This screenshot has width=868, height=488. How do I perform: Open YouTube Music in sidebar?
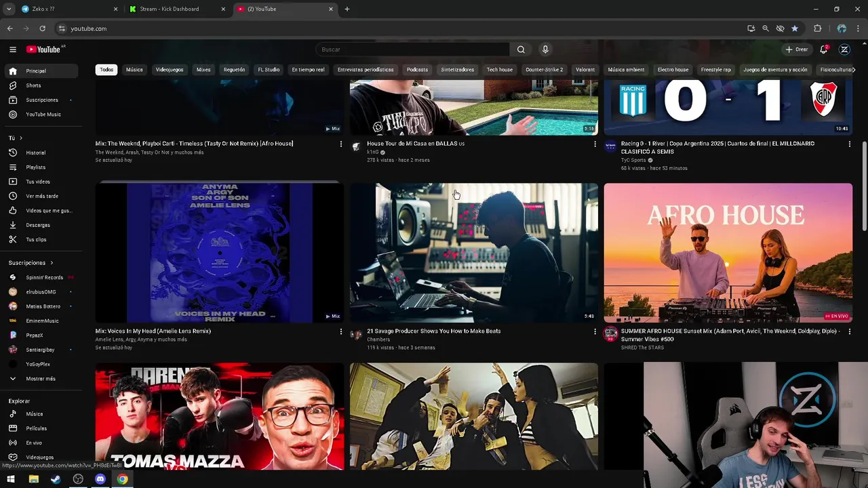coord(41,115)
